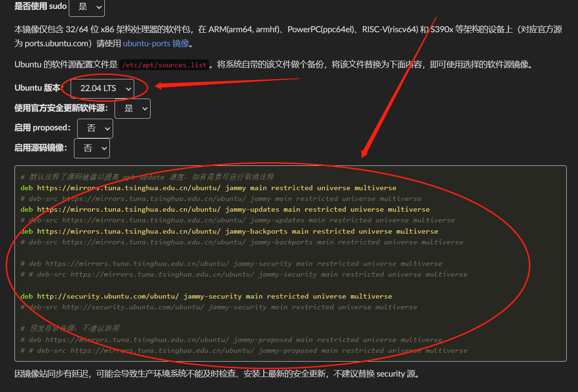The height and width of the screenshot is (392, 578).
Task: Click the commented tsinghua deb jammy-security line
Action: [x=231, y=264]
